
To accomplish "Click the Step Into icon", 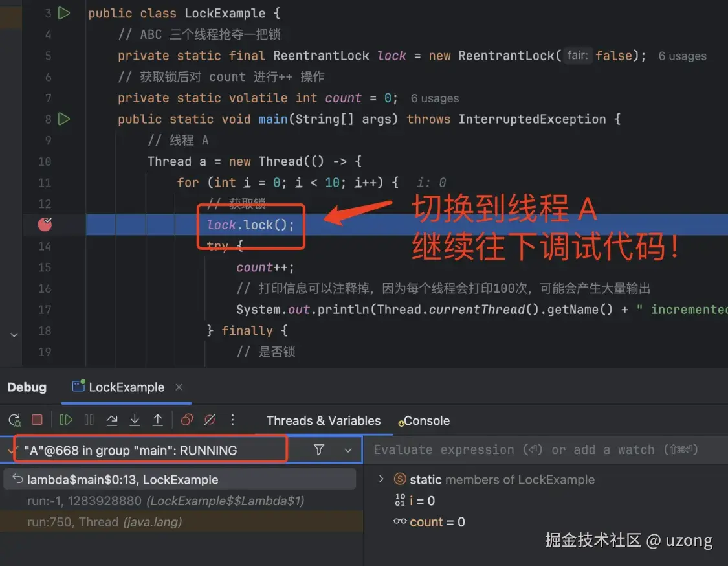I will [x=135, y=420].
